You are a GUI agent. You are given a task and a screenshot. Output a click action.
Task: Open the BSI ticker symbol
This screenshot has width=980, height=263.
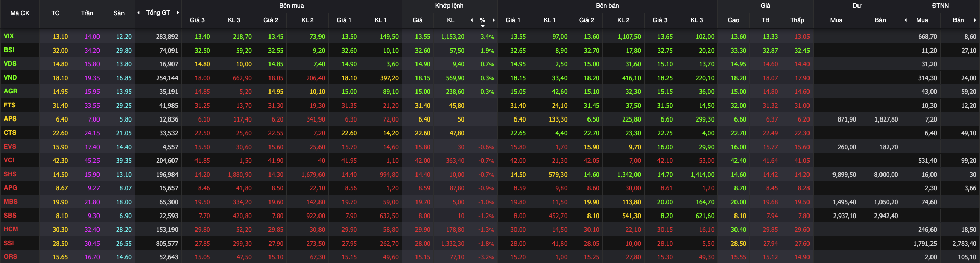[x=9, y=50]
